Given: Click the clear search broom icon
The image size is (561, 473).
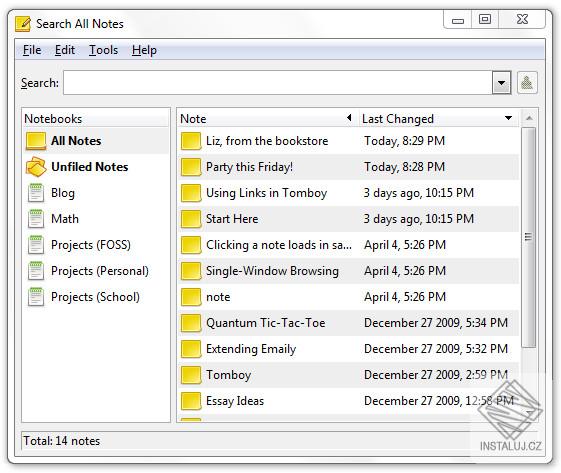Looking at the screenshot, I should tap(527, 83).
